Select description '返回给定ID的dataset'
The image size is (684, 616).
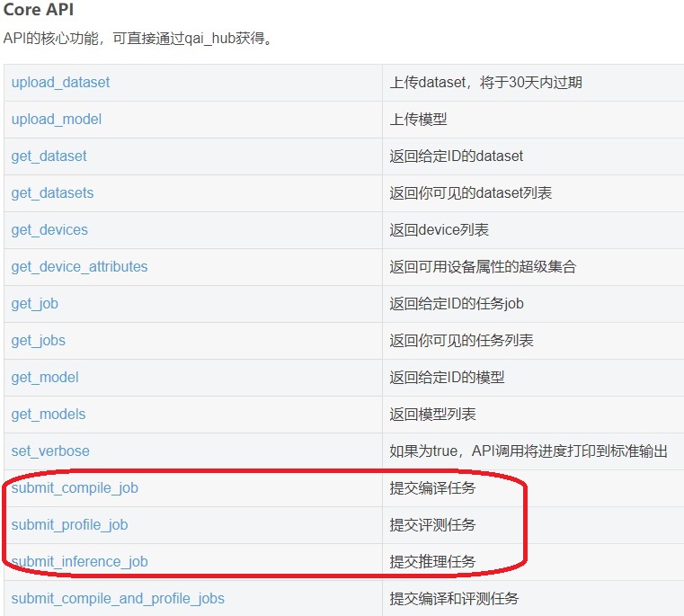(457, 156)
